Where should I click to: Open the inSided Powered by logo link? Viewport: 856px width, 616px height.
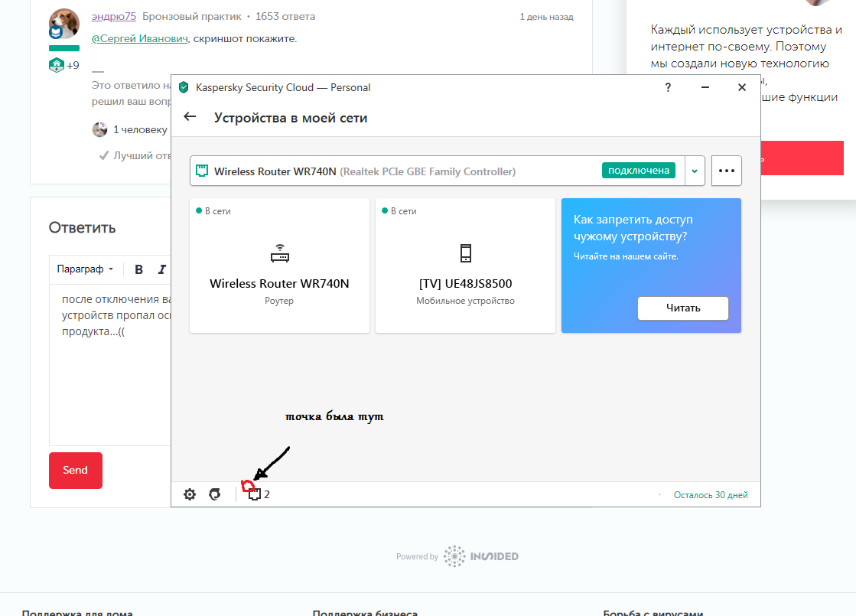tap(457, 556)
